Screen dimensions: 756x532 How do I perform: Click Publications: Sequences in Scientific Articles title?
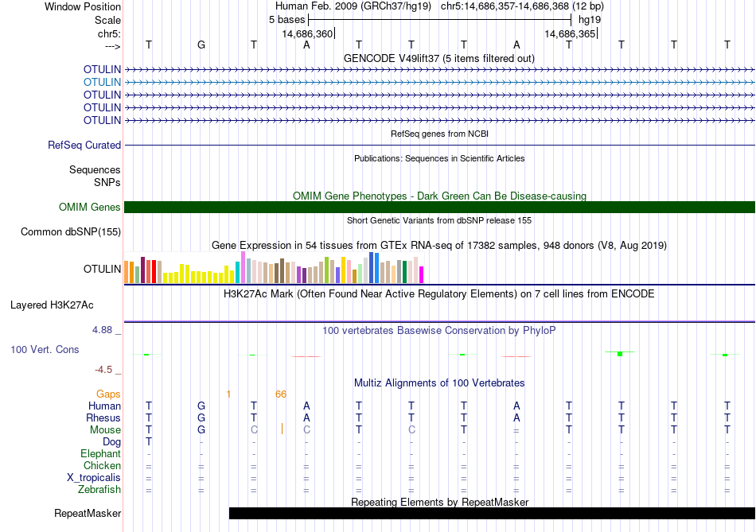[439, 158]
